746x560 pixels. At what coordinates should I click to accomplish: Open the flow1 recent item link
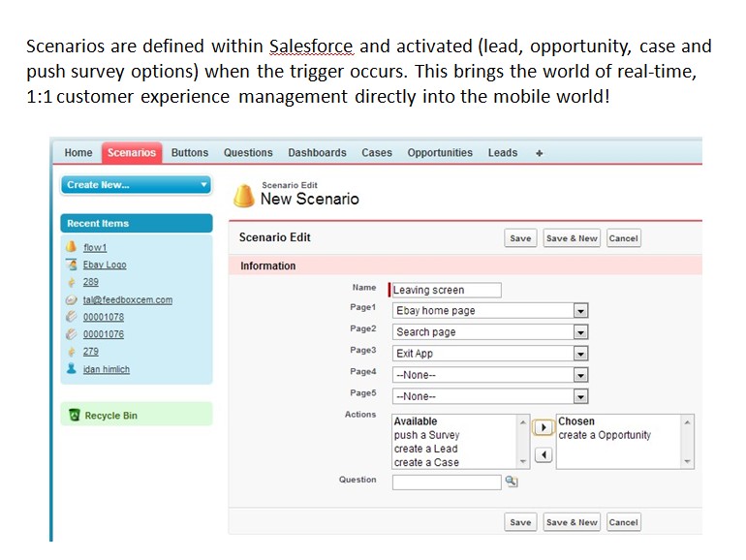click(95, 247)
